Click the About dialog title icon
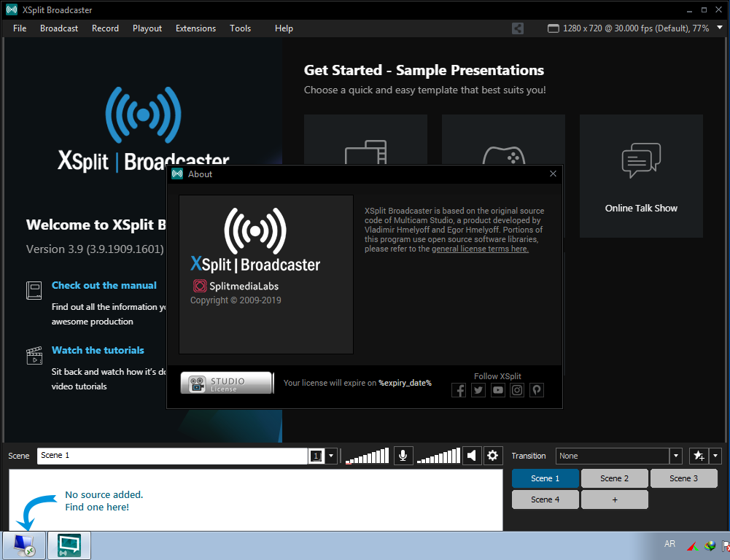This screenshot has height=560, width=730. point(177,174)
